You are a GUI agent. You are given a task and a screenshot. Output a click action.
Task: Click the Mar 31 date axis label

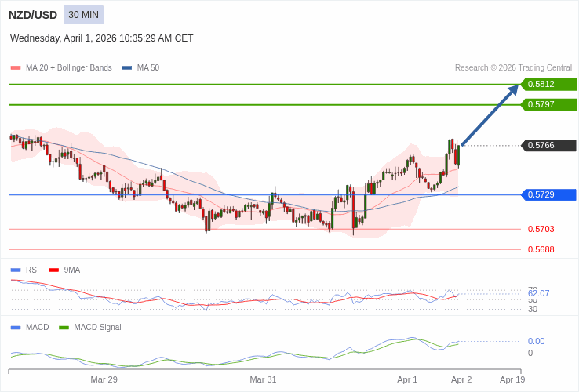(263, 379)
